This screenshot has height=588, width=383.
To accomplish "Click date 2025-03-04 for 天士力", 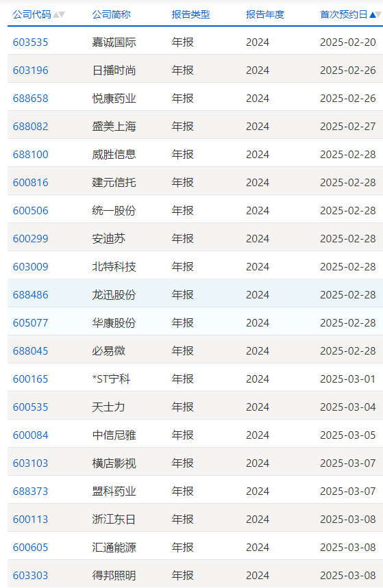I will (347, 407).
